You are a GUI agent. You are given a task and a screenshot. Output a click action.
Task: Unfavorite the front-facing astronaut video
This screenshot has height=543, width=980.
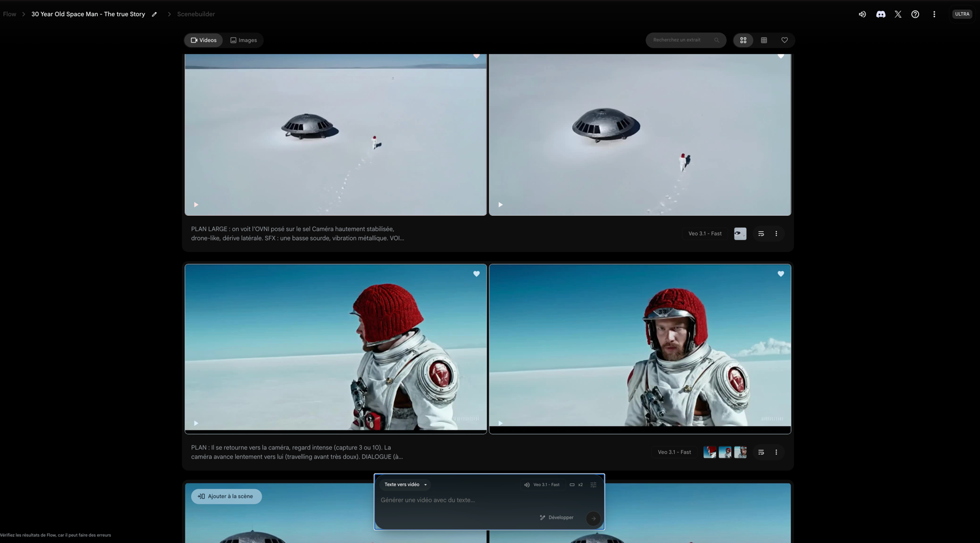(x=780, y=274)
